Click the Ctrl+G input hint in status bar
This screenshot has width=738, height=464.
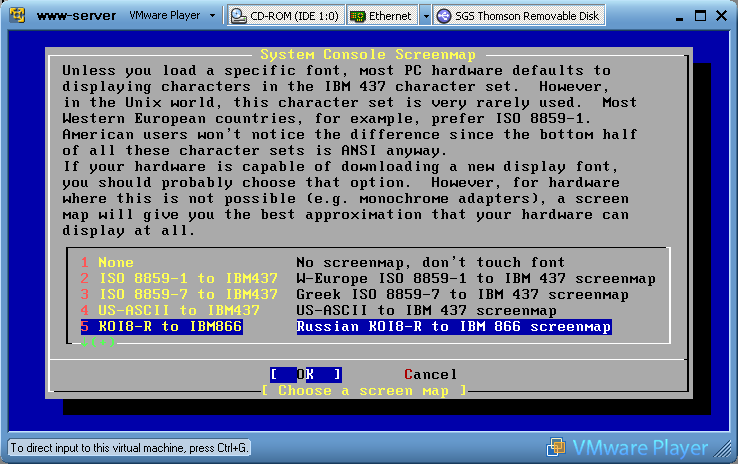click(x=129, y=448)
